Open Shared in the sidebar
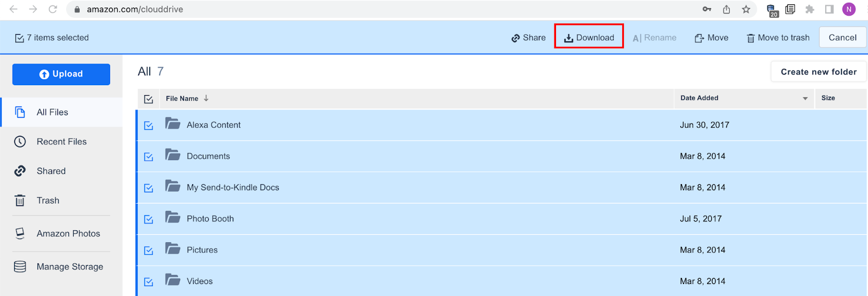Viewport: 868px width, 296px height. click(61, 171)
